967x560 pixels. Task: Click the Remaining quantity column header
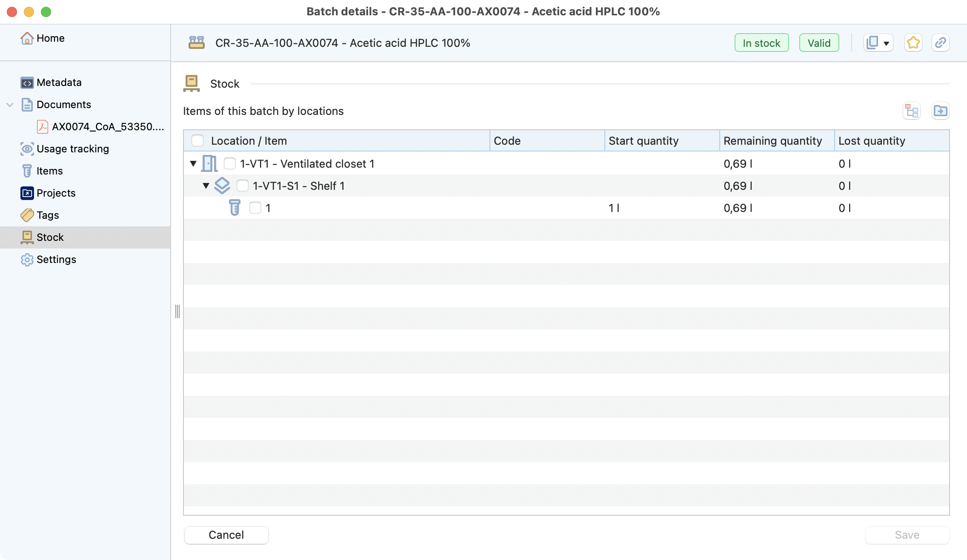[772, 141]
